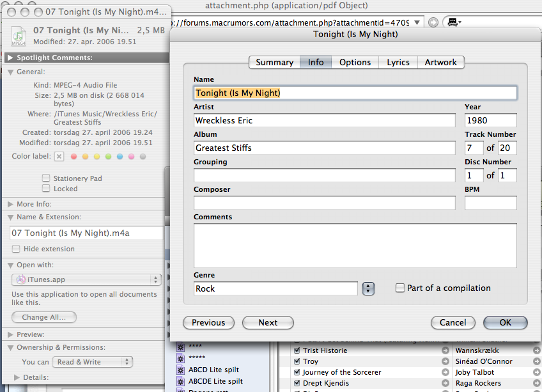Click the arrow icon beside Wannskrækk artist
The width and height of the screenshot is (542, 392).
click(536, 350)
